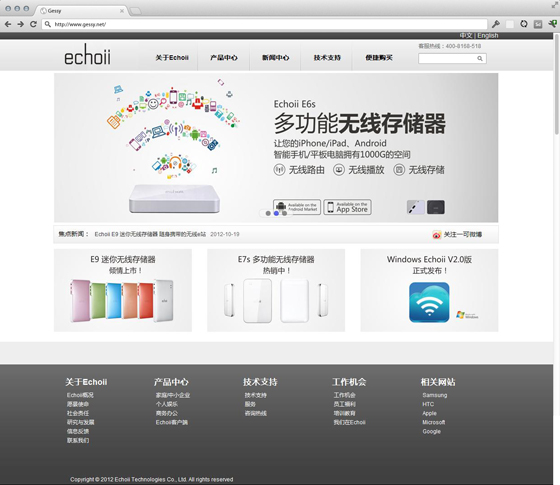This screenshot has height=485, width=560.
Task: Click the Available on the Android Market badge
Action: click(297, 207)
